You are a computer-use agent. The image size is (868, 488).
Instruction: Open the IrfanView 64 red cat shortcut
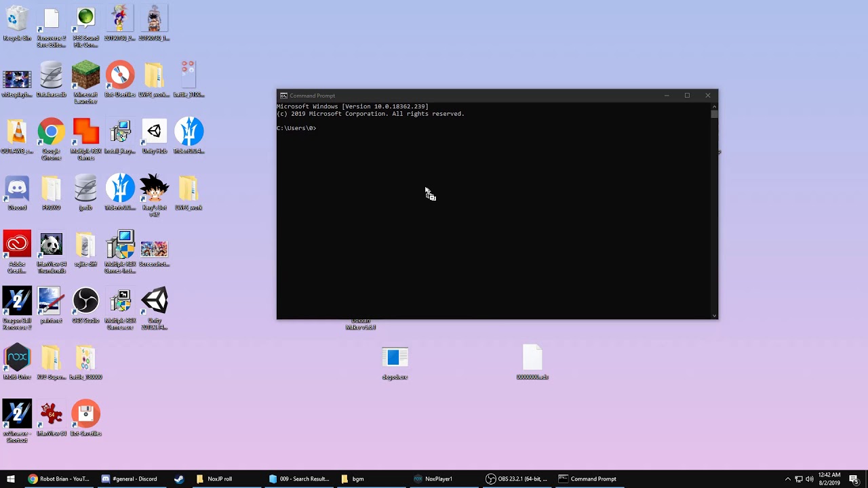tap(52, 418)
